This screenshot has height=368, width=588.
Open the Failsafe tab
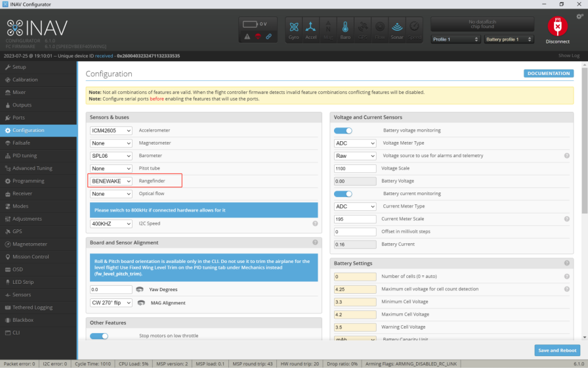(x=38, y=143)
